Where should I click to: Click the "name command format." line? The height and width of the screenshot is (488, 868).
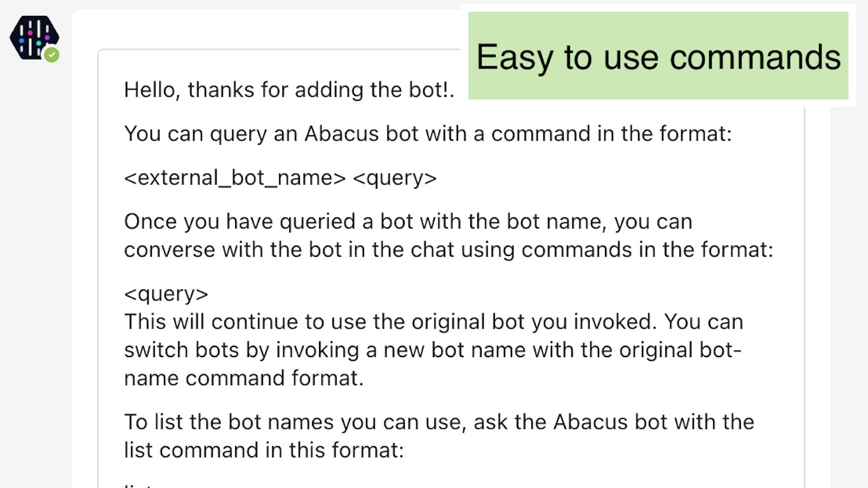click(244, 378)
